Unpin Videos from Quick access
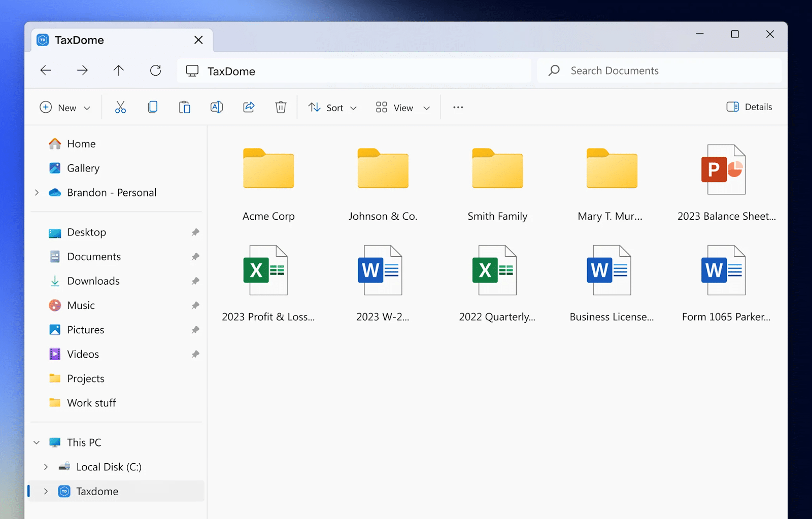 click(195, 354)
